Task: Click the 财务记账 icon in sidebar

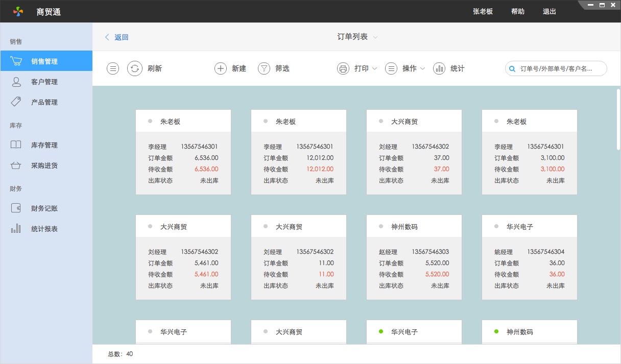Action: (15, 208)
